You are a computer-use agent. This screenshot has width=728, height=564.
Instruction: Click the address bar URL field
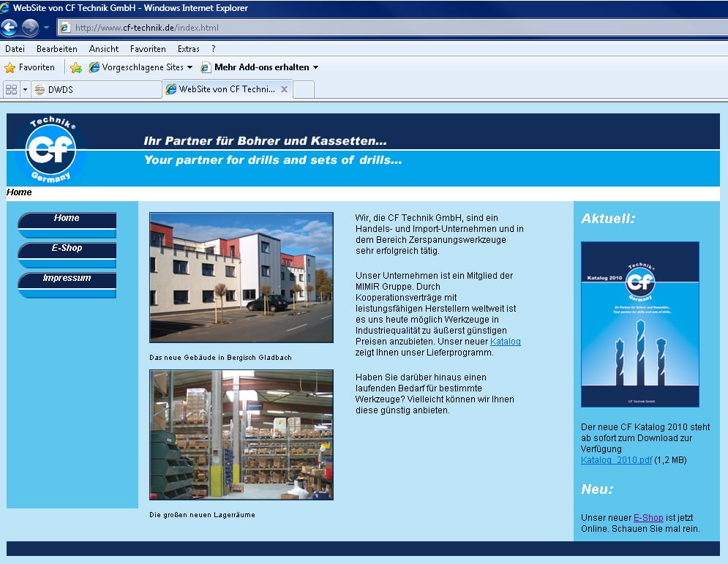(393, 27)
